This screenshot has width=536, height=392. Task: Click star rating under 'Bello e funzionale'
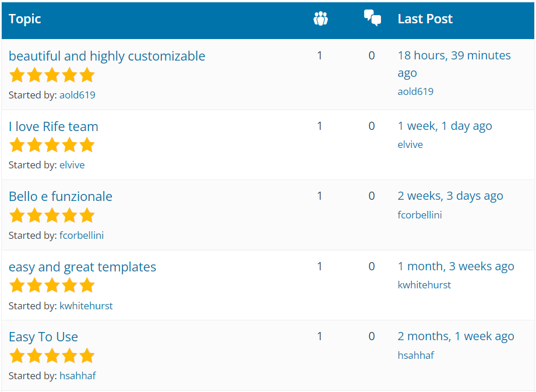point(52,216)
